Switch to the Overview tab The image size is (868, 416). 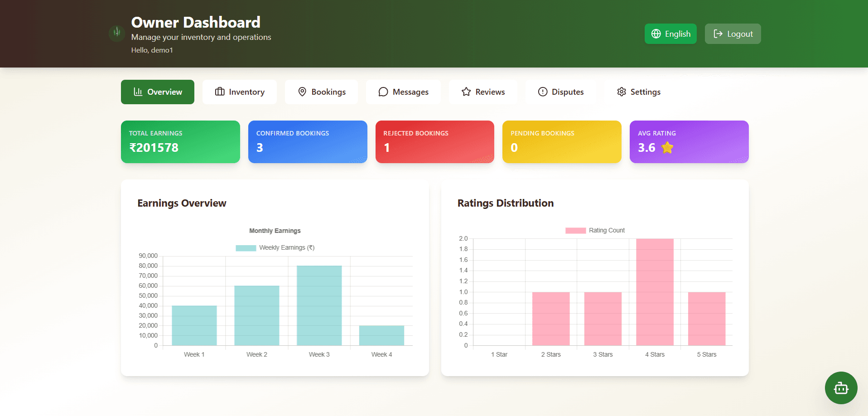(x=158, y=92)
